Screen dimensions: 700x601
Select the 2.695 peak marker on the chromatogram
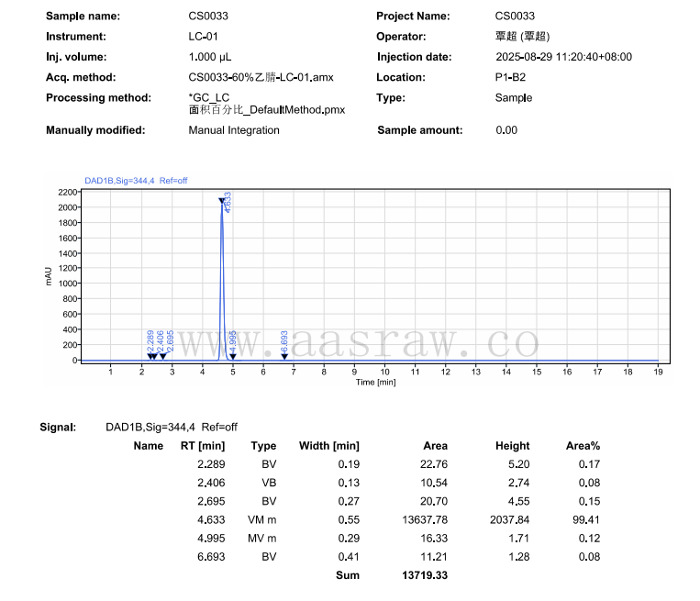[x=163, y=356]
